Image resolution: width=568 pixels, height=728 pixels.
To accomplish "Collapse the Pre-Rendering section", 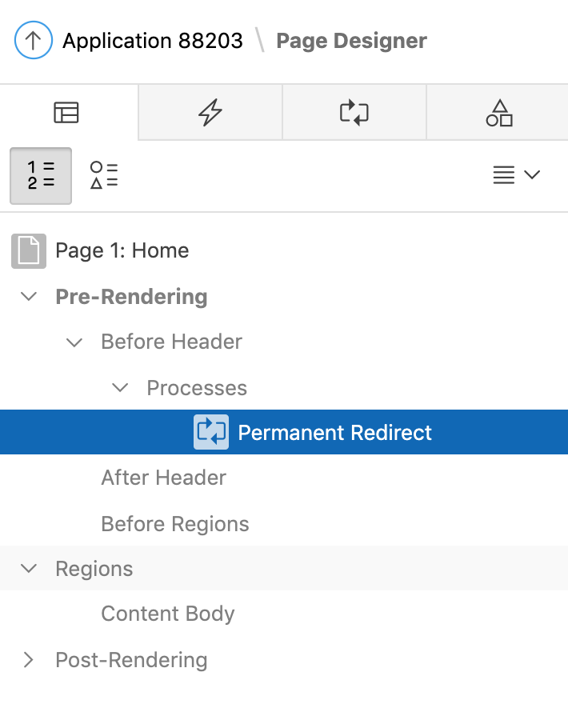I will click(x=29, y=297).
